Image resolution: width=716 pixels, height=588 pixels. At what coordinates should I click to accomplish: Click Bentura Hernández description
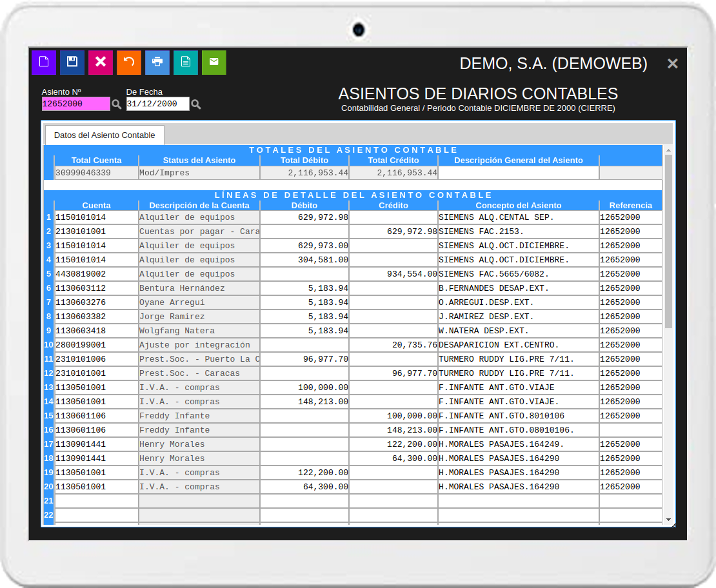199,288
